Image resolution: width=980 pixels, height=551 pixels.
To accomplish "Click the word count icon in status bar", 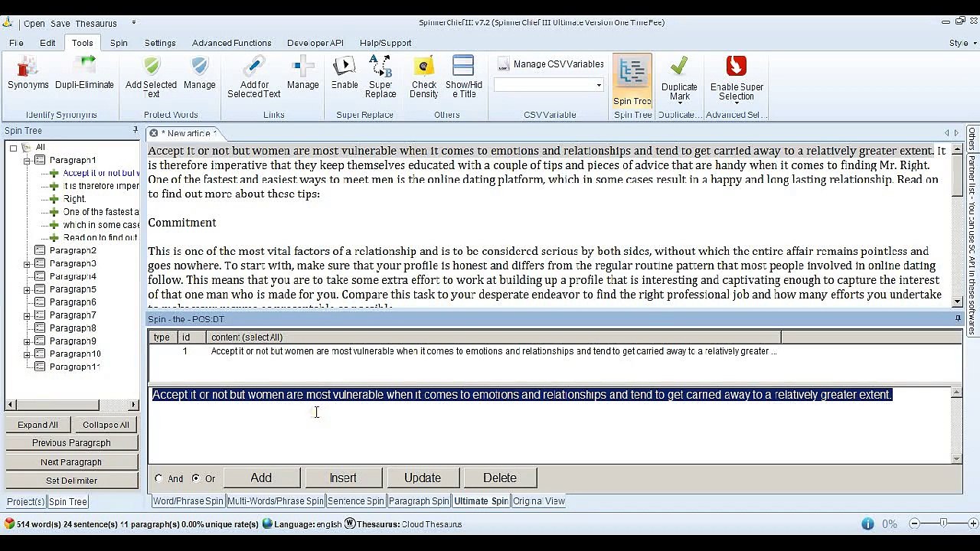I will point(9,524).
